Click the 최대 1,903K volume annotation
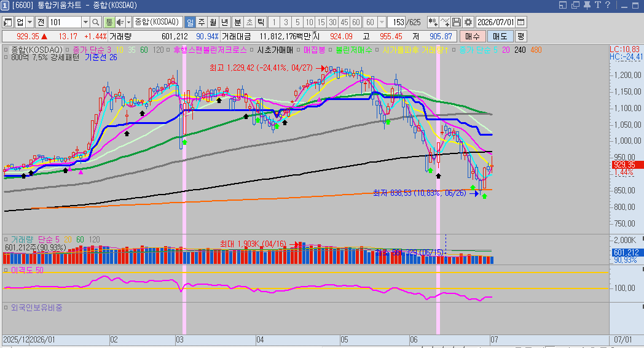Image resolution: width=644 pixels, height=348 pixels. click(253, 244)
